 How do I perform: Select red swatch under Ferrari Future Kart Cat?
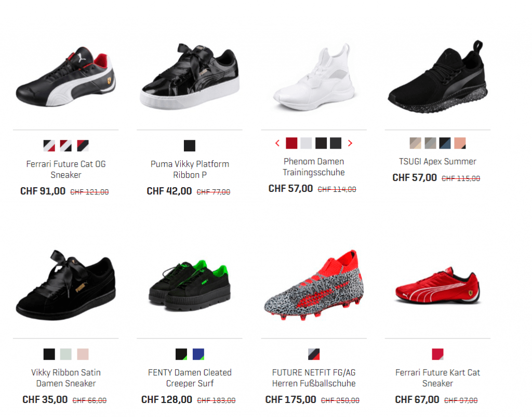tap(437, 354)
